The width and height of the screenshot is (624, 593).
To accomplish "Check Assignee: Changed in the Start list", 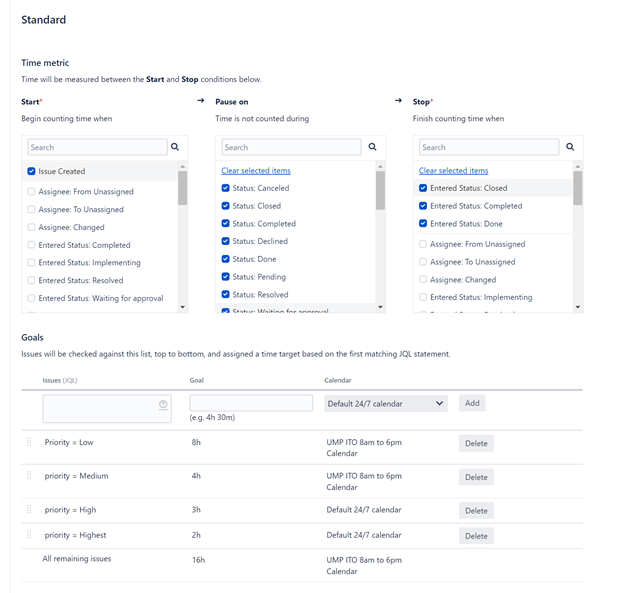I will [31, 227].
